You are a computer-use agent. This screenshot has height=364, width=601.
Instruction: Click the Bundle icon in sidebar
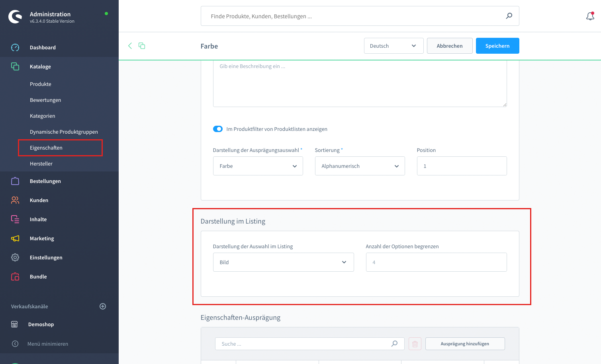click(15, 276)
